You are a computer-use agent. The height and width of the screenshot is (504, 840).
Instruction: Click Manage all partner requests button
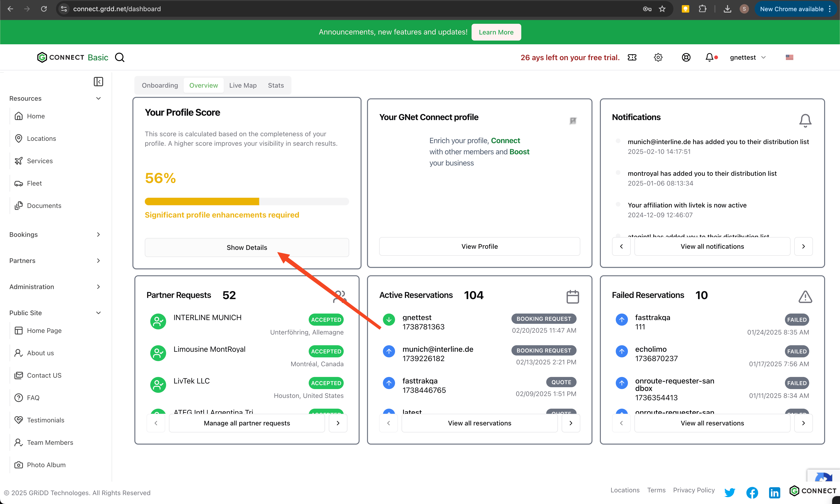click(247, 423)
